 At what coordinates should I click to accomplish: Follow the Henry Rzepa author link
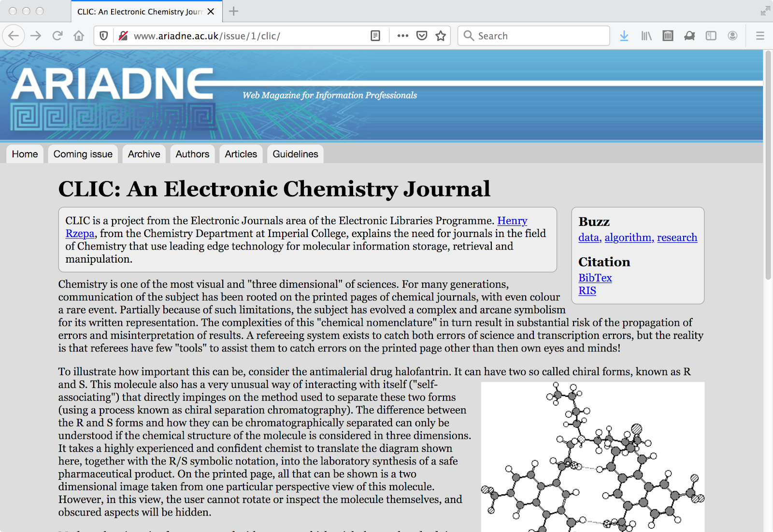pos(512,221)
